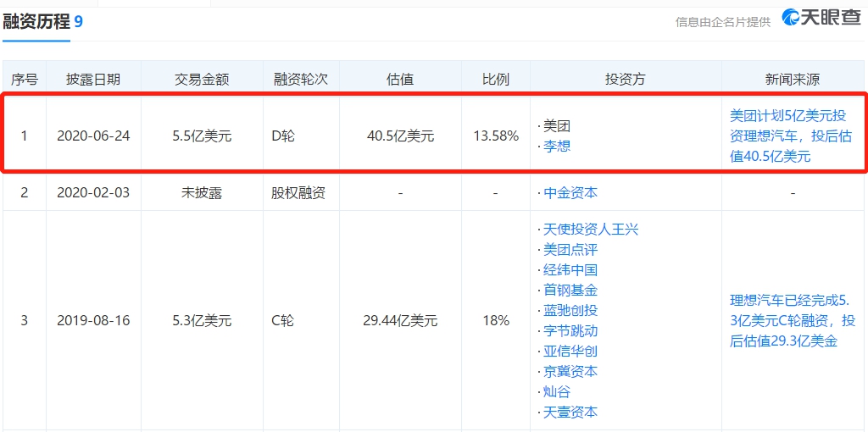Image resolution: width=868 pixels, height=432 pixels.
Task: Open the 天壹资本 investor link
Action: [x=570, y=412]
